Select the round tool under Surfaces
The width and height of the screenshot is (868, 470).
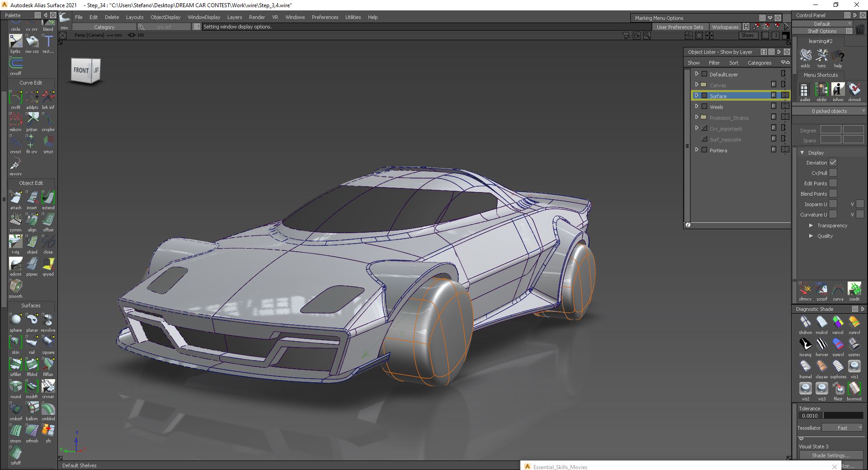tap(15, 386)
